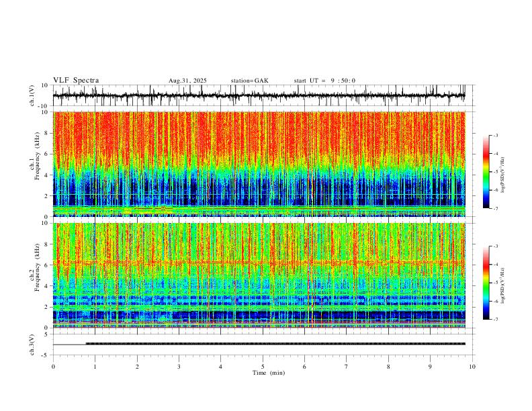Click time axis tick label "3"
This screenshot has width=532, height=411.
tap(179, 367)
